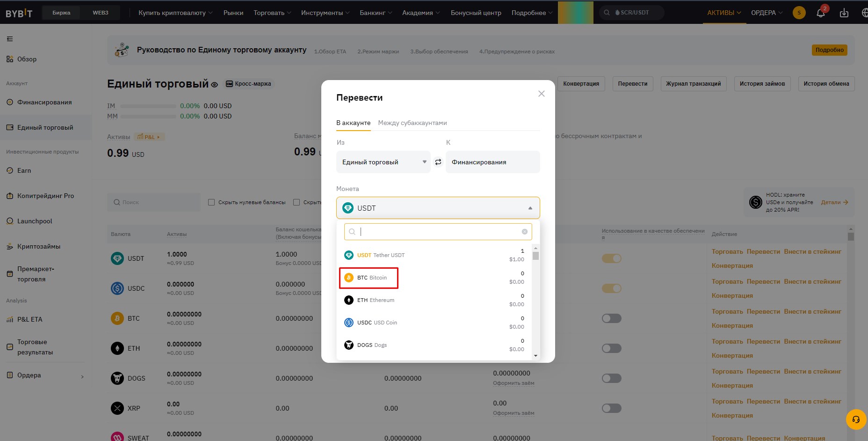The height and width of the screenshot is (441, 868).
Task: Open the Из account dropdown Единый торговый
Action: [383, 162]
